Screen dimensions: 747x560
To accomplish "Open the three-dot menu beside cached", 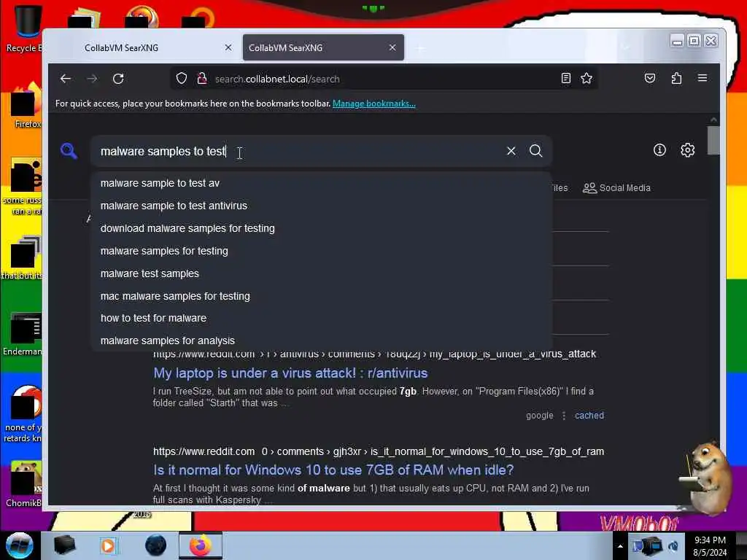I will (x=564, y=416).
